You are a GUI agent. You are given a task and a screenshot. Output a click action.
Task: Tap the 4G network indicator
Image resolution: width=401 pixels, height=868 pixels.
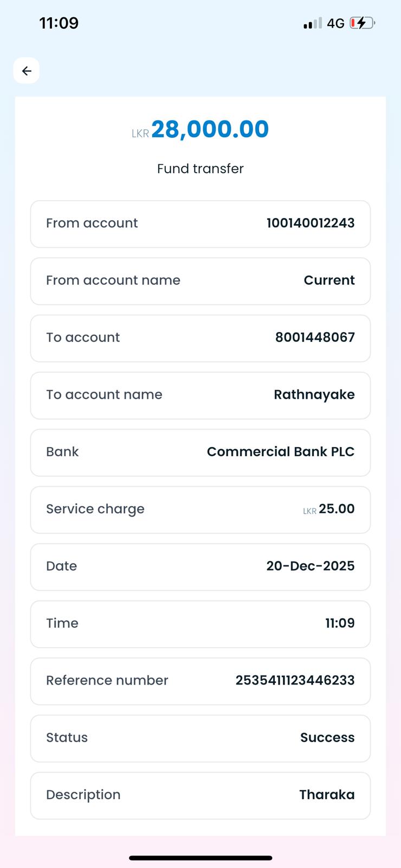pyautogui.click(x=336, y=23)
